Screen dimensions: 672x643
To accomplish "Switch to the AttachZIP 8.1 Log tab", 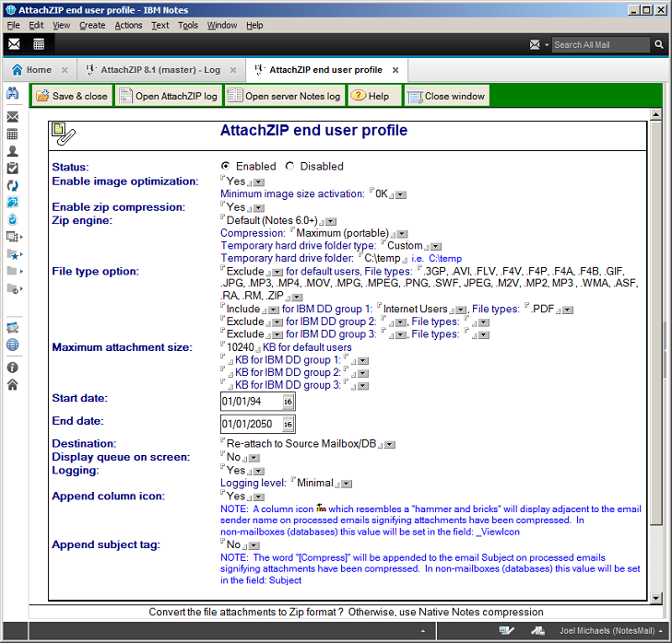I will click(x=160, y=70).
